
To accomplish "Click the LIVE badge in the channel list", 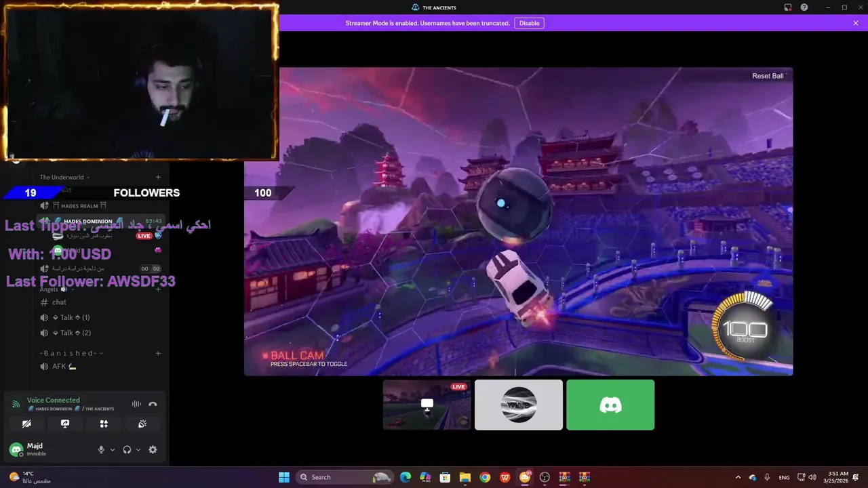I will click(144, 236).
